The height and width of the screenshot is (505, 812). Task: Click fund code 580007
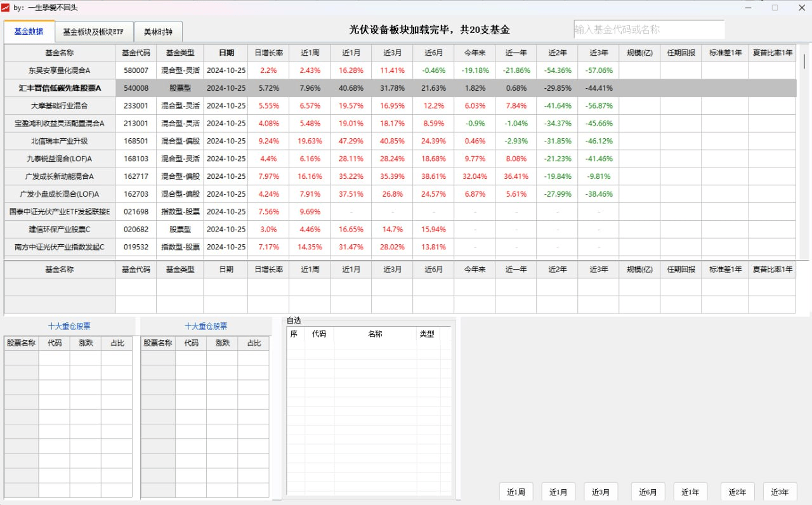click(136, 70)
